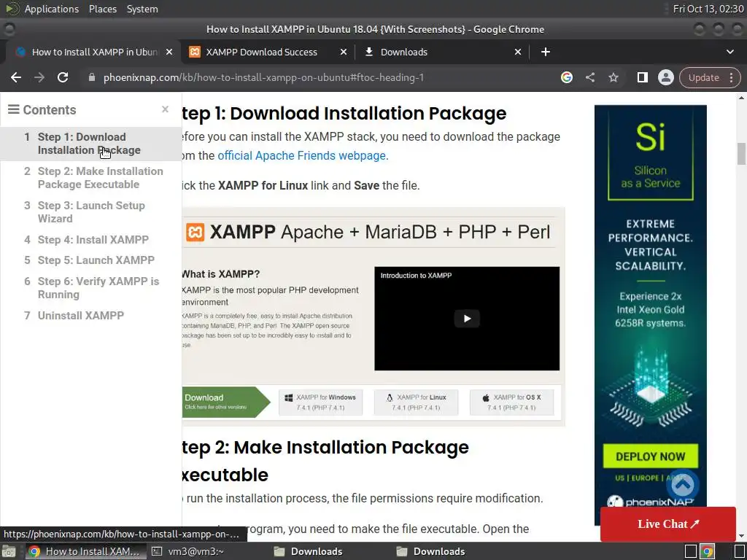
Task: Go back with the browser back arrow
Action: coord(16,77)
